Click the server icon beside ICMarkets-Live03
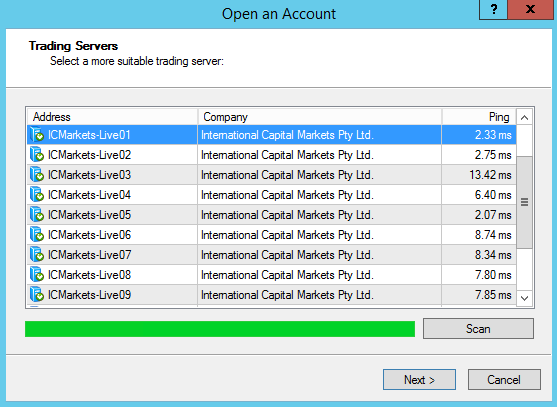Image resolution: width=557 pixels, height=407 pixels. [x=37, y=174]
